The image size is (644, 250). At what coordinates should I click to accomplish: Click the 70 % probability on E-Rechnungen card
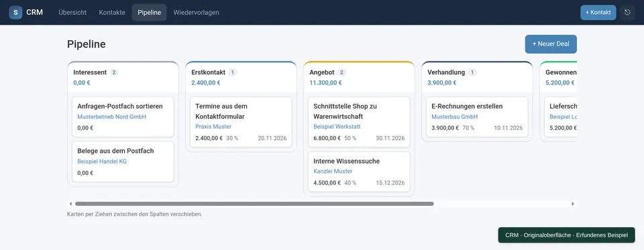pos(468,128)
